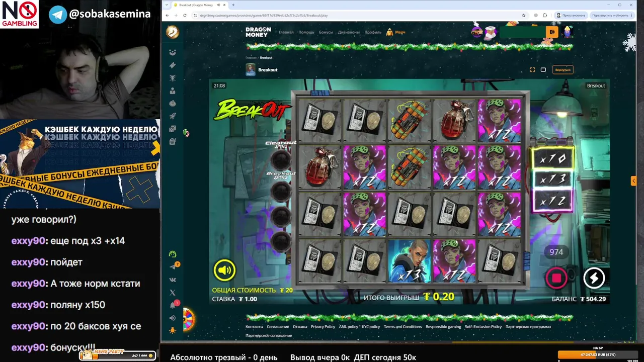This screenshot has width=644, height=362.
Task: Open the bug sidebar icon
Action: tap(173, 78)
